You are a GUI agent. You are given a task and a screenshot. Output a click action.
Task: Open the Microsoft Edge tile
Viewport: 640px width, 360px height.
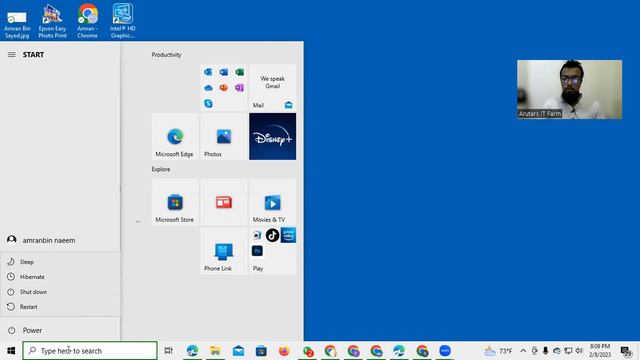pos(175,136)
